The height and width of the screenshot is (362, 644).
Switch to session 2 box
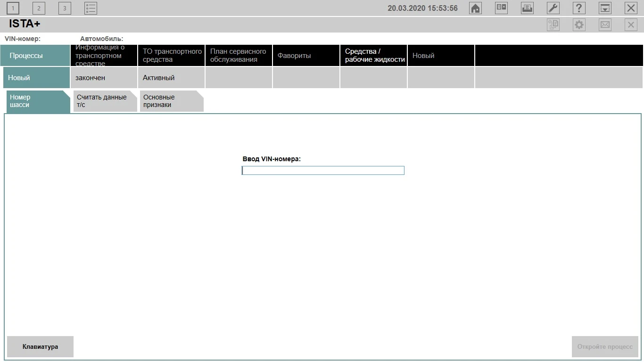pyautogui.click(x=39, y=8)
